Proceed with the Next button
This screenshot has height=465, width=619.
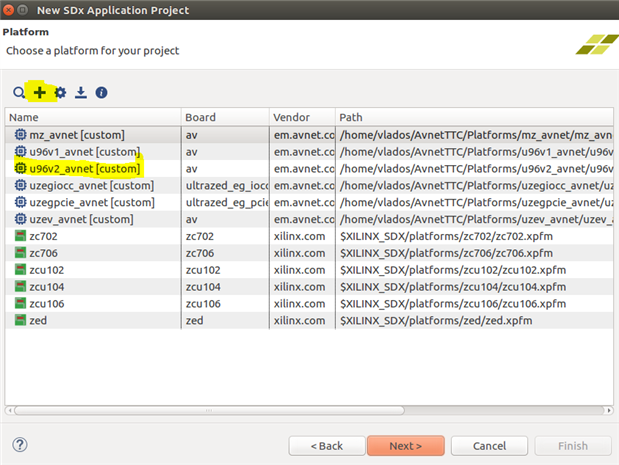pyautogui.click(x=406, y=446)
